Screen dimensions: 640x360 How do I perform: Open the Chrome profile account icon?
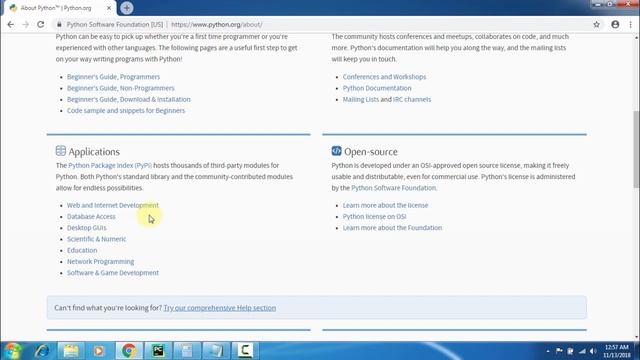click(x=615, y=24)
